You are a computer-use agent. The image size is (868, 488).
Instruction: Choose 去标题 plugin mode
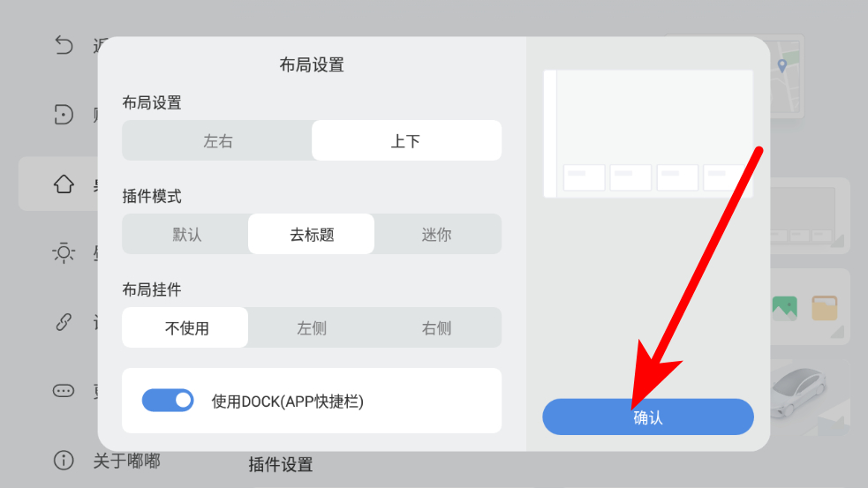click(312, 234)
